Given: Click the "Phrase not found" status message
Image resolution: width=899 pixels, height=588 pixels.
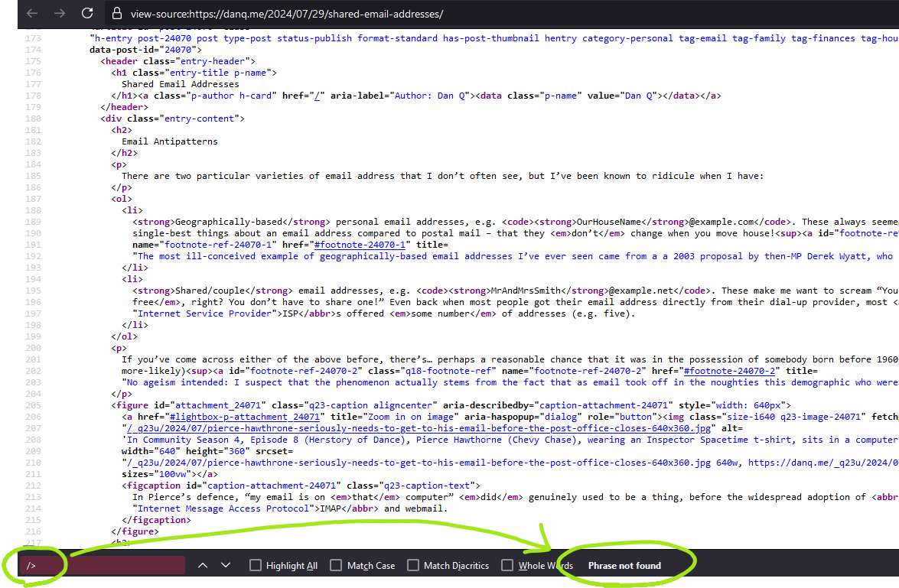Looking at the screenshot, I should [x=624, y=566].
